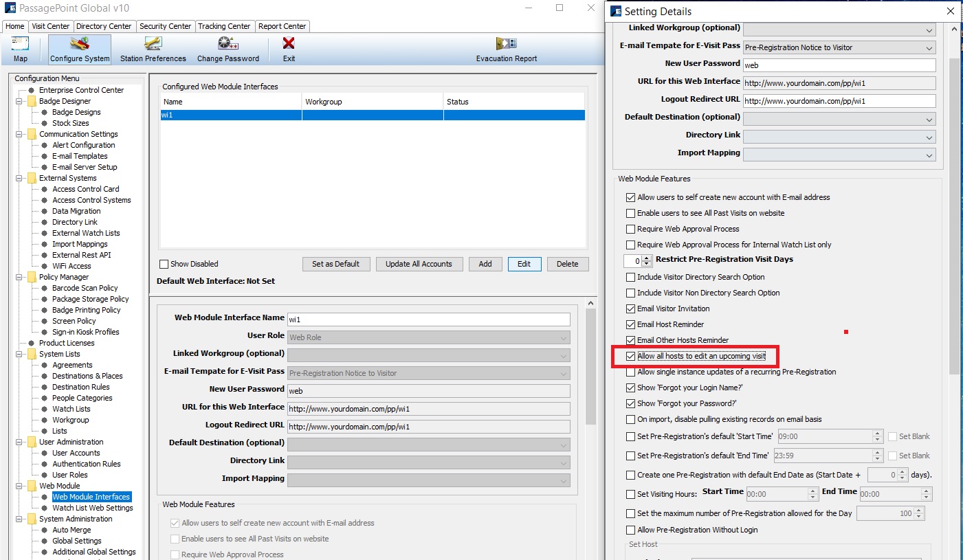Select Product Licenses in the configuration tree
963x560 pixels.
click(x=67, y=343)
